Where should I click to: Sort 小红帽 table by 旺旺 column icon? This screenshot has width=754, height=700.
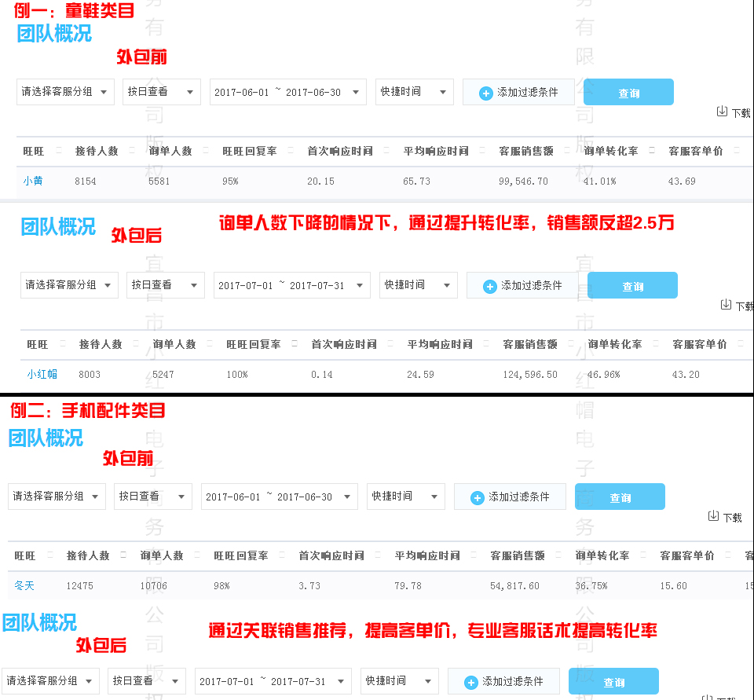[x=63, y=344]
